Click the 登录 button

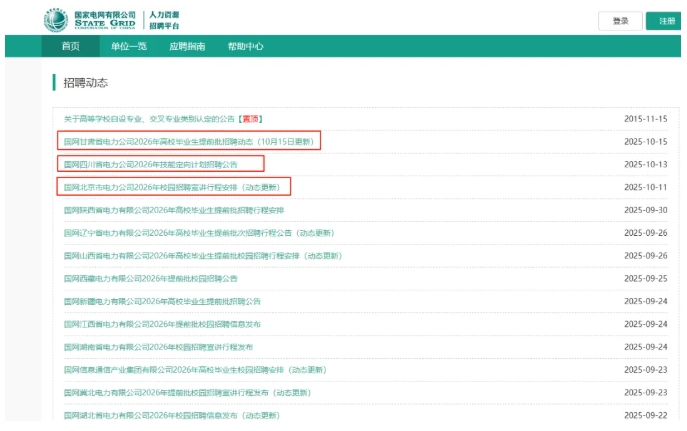click(620, 21)
